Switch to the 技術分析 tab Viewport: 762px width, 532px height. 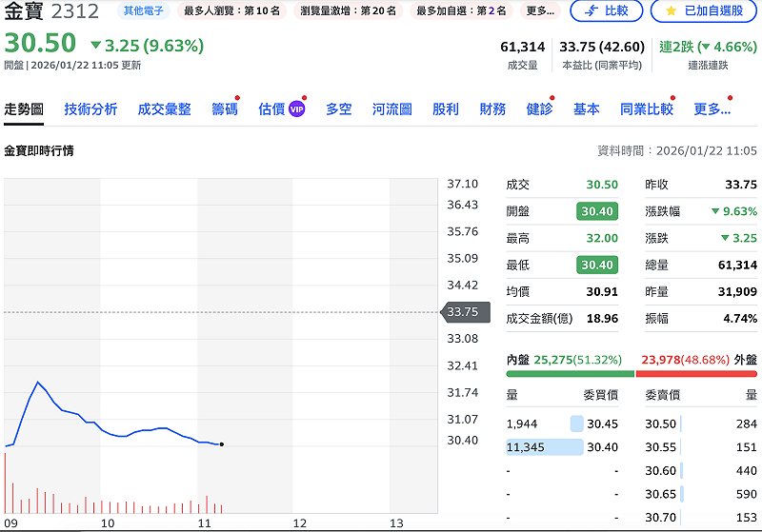(90, 109)
